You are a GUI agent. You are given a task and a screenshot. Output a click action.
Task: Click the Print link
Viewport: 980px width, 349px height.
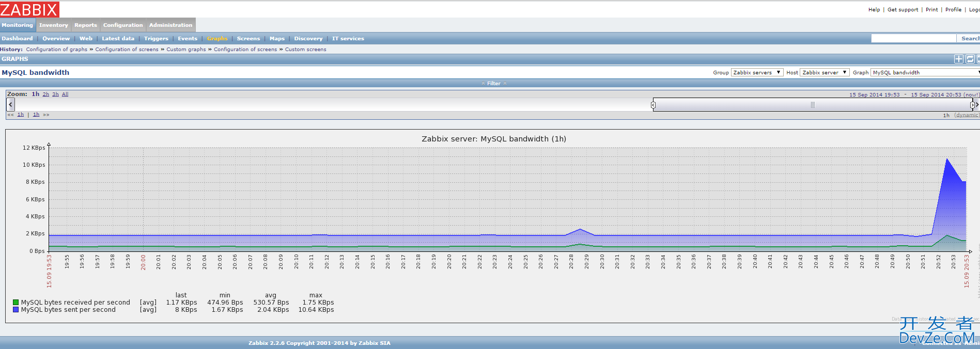coord(932,9)
